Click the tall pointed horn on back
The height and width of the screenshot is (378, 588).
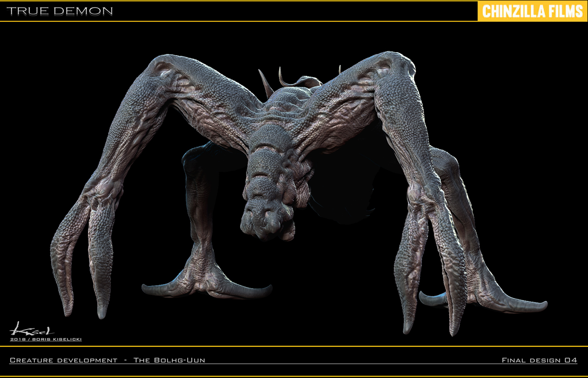click(265, 83)
